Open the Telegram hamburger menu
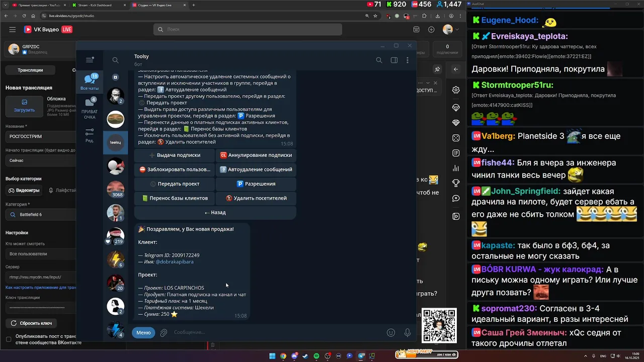644x362 pixels. (x=90, y=60)
